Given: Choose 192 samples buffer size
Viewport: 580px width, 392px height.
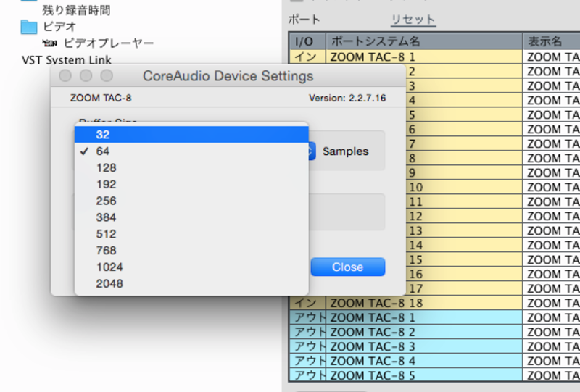Looking at the screenshot, I should (191, 184).
